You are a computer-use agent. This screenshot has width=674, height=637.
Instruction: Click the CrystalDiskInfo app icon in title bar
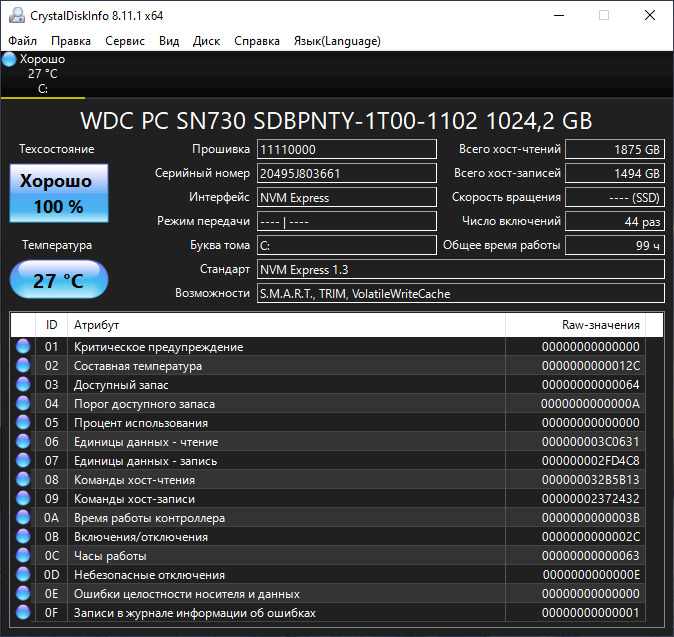click(15, 15)
